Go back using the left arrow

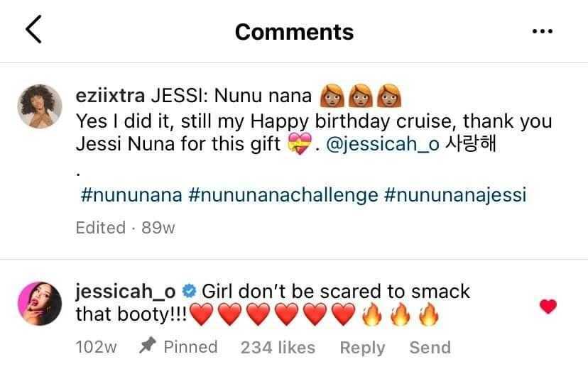33,31
